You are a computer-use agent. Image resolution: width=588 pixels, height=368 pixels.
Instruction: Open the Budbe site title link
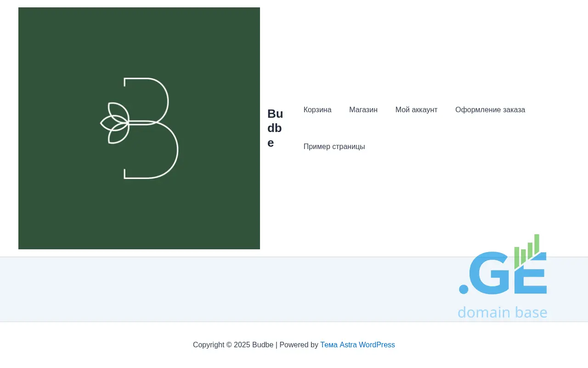point(275,128)
